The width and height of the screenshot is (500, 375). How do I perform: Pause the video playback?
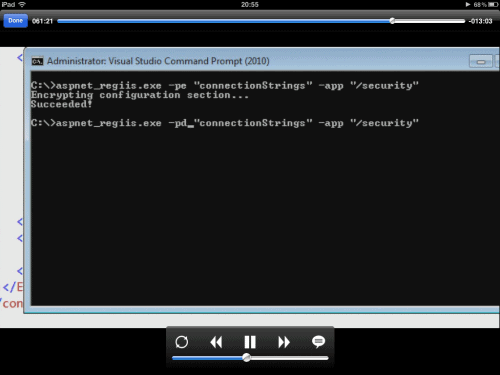[x=250, y=342]
